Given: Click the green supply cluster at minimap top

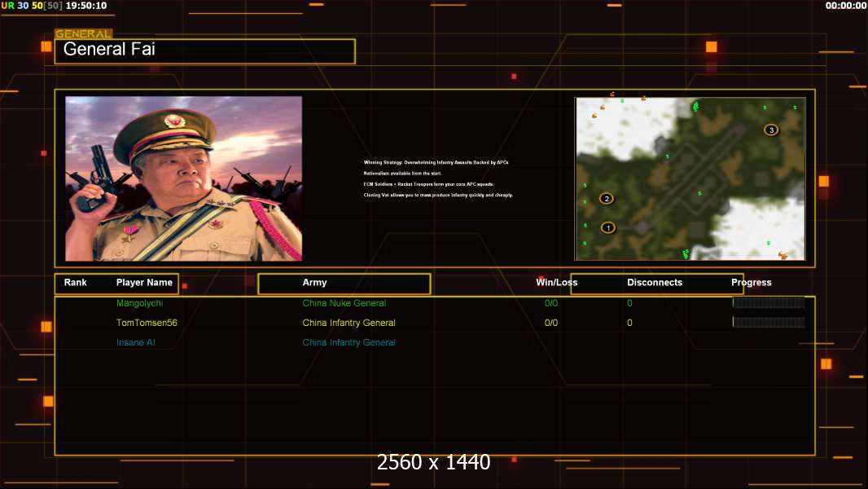Looking at the screenshot, I should (695, 107).
